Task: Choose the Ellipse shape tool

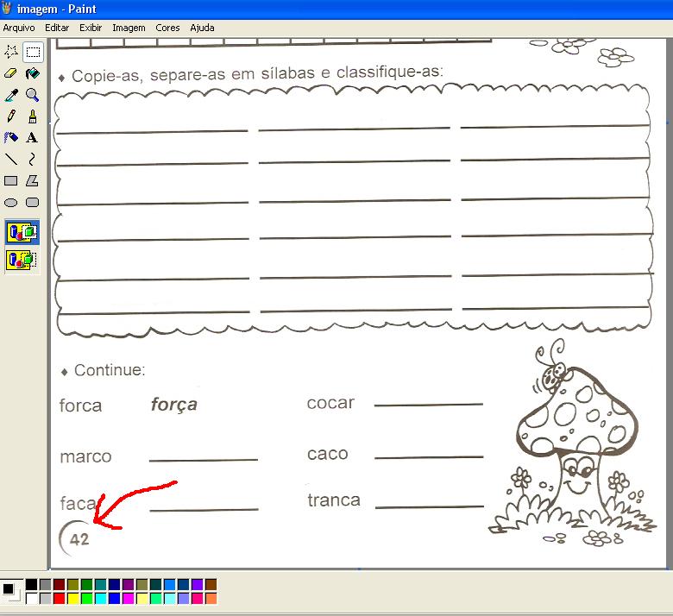Action: click(10, 202)
